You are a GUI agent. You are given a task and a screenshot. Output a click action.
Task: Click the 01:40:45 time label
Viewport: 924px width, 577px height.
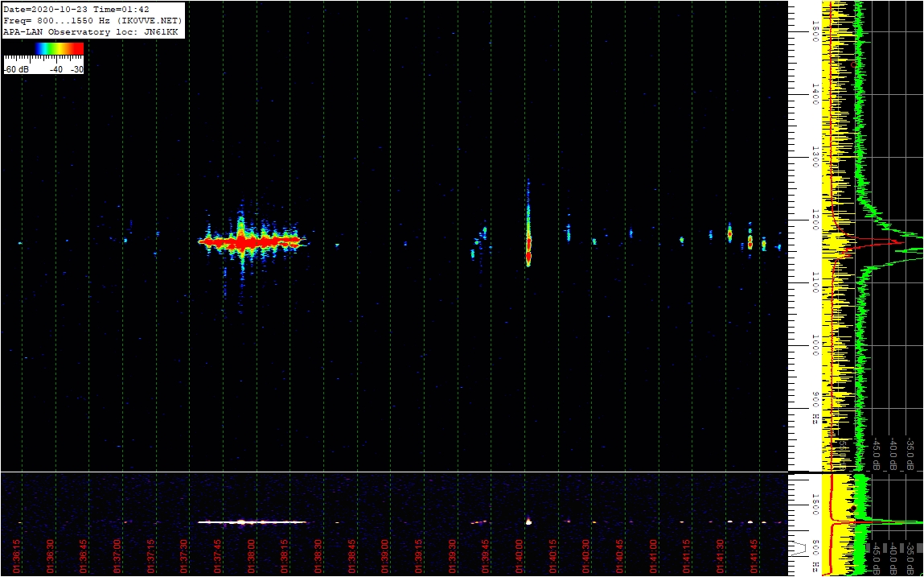(620, 556)
